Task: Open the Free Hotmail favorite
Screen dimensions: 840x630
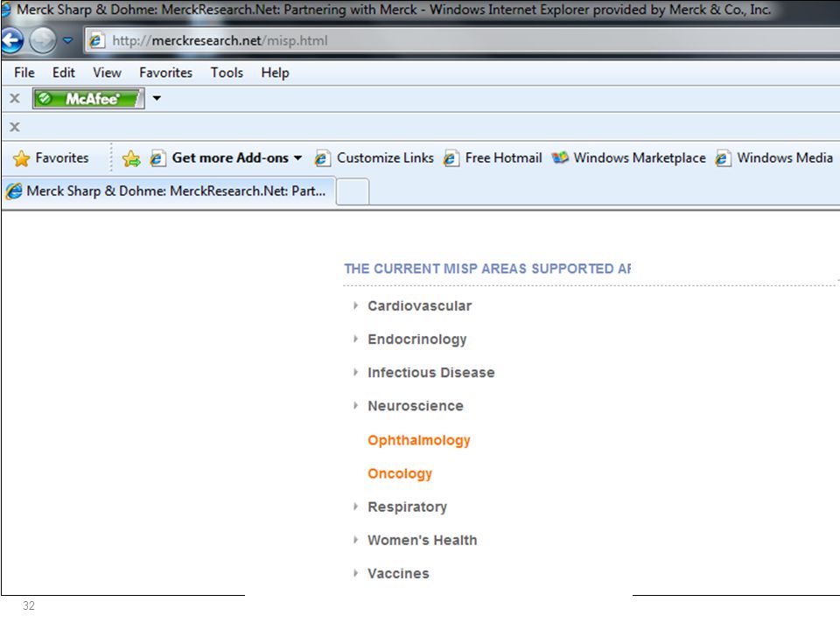Action: 504,158
